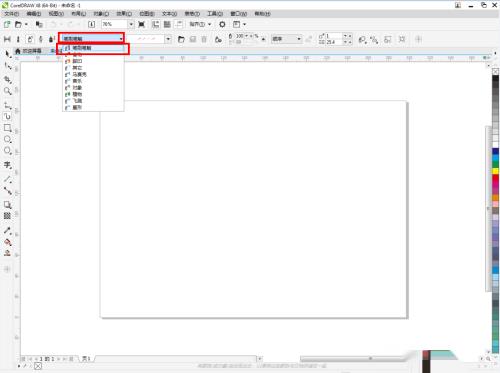
Task: Click the Page 1 tab
Action: click(x=86, y=359)
